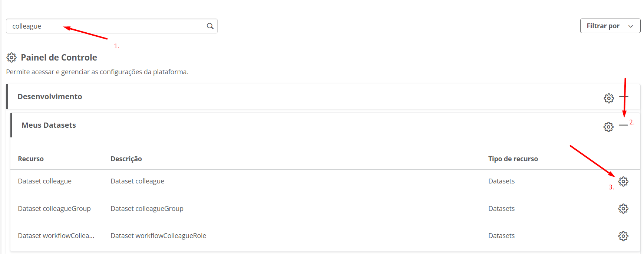Select Dataset colleagueGroup name in Recurso column
Image resolution: width=644 pixels, height=254 pixels.
point(54,209)
